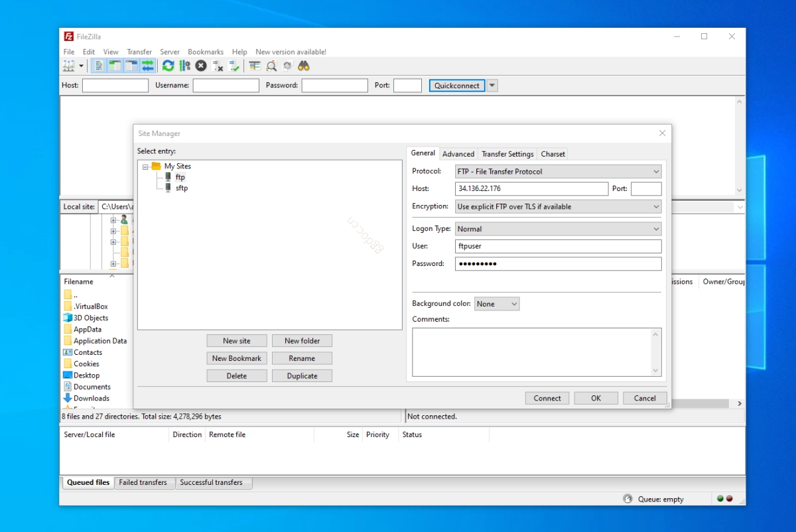Image resolution: width=796 pixels, height=532 pixels.
Task: Toggle synchronized browsing toolbar icon
Action: (287, 66)
